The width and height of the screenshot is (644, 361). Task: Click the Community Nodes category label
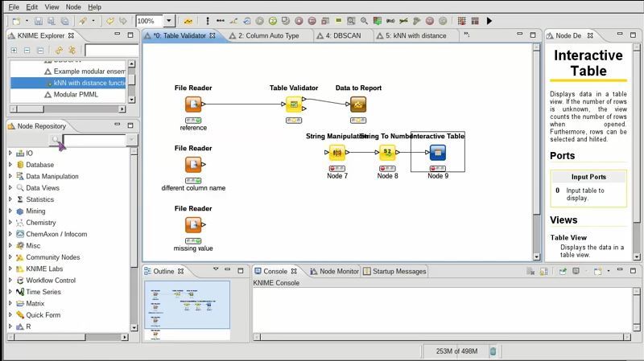(52, 257)
